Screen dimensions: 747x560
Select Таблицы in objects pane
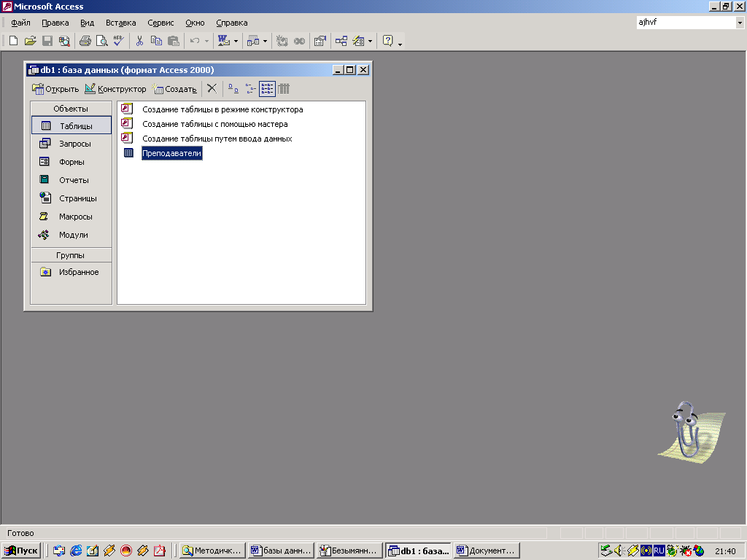tap(71, 125)
